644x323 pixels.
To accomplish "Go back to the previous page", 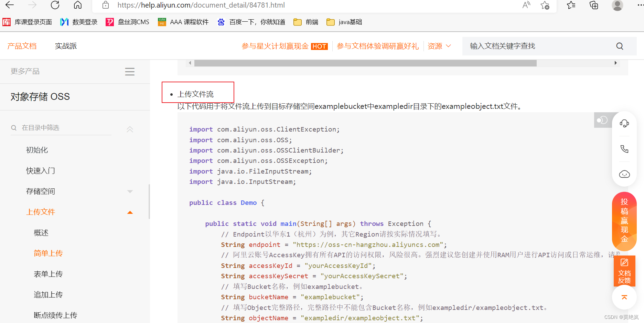I will (x=10, y=5).
